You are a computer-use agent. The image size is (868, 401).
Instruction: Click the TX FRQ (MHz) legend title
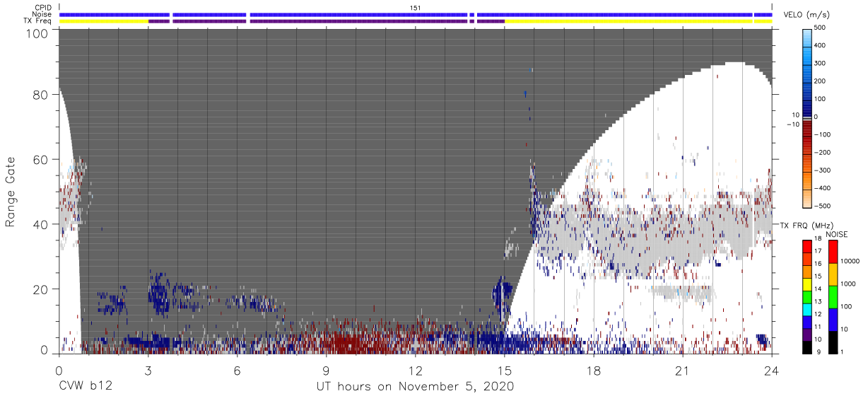807,225
